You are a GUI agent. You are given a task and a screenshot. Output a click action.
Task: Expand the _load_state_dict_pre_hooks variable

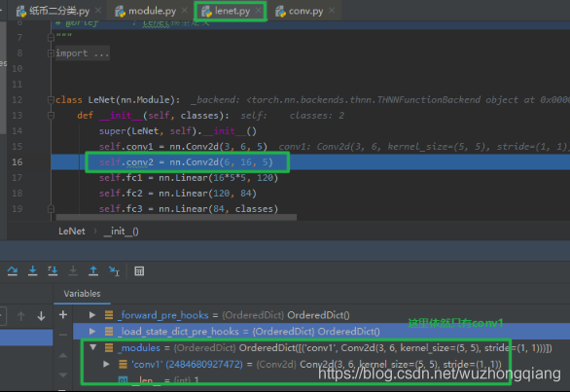[x=92, y=332]
